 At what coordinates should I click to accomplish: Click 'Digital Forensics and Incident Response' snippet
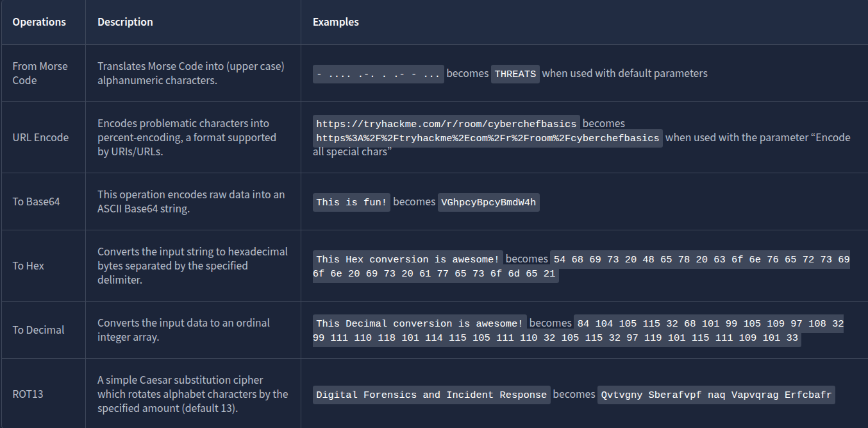(431, 395)
